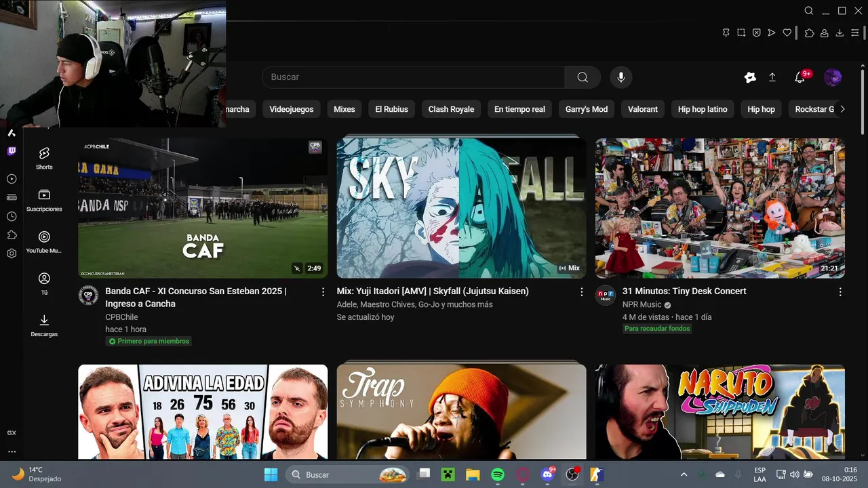The image size is (868, 488).
Task: Click the Banda CAF video title
Action: (x=196, y=298)
